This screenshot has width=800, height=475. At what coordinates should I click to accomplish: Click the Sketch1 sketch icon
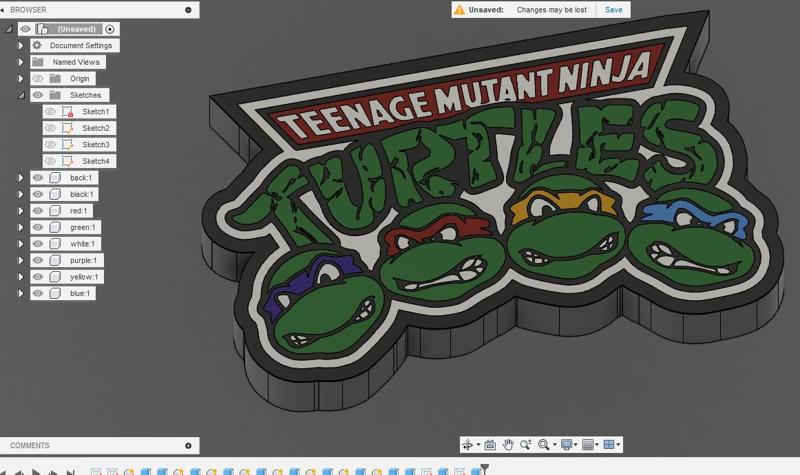tap(67, 111)
